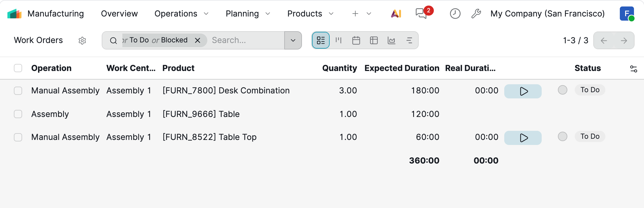
Task: Remove the To Do or Blocked filter
Action: coord(198,40)
